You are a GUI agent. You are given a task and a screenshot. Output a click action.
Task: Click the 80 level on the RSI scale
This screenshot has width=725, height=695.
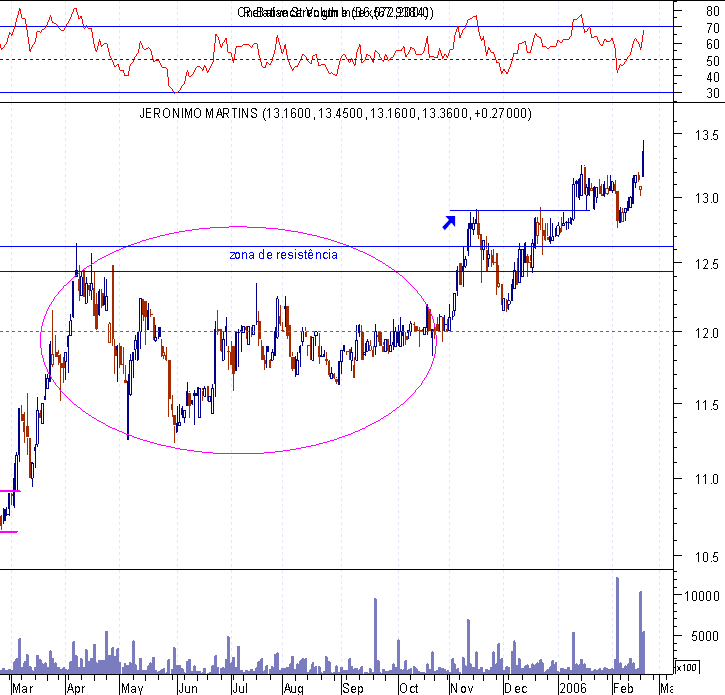click(x=713, y=11)
